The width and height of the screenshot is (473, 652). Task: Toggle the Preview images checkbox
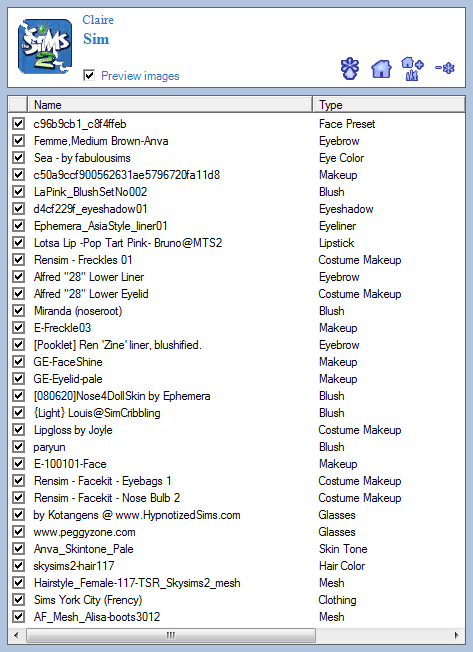[x=89, y=75]
